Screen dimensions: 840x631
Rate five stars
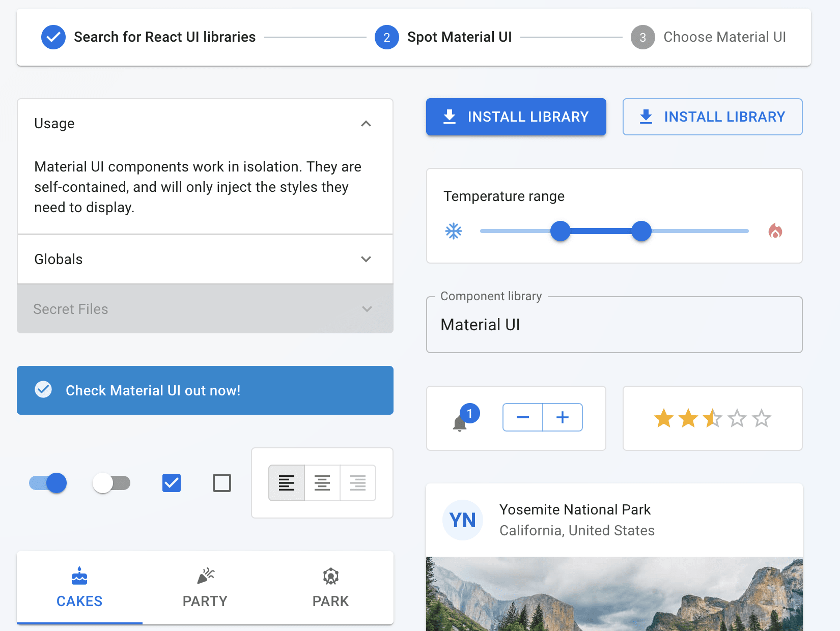tap(762, 418)
